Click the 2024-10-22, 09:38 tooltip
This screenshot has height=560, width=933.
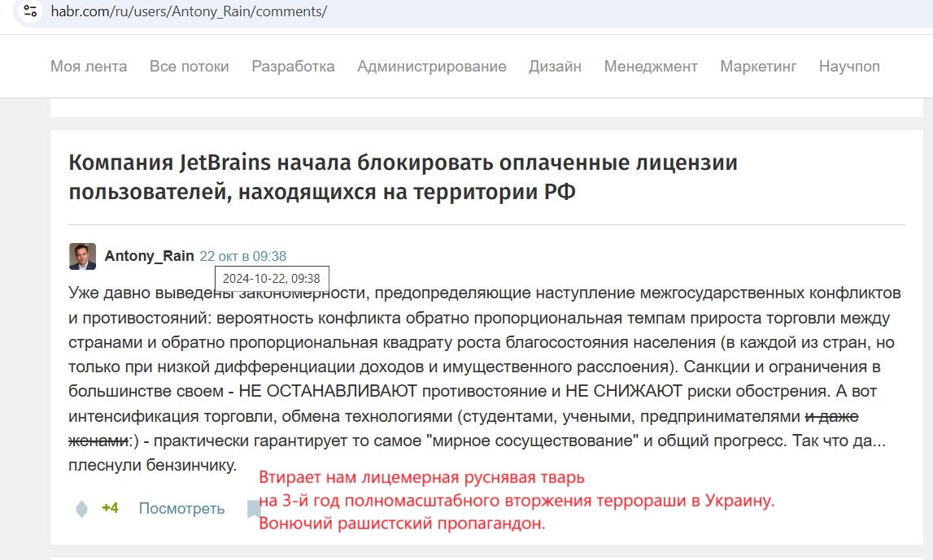pyautogui.click(x=272, y=278)
